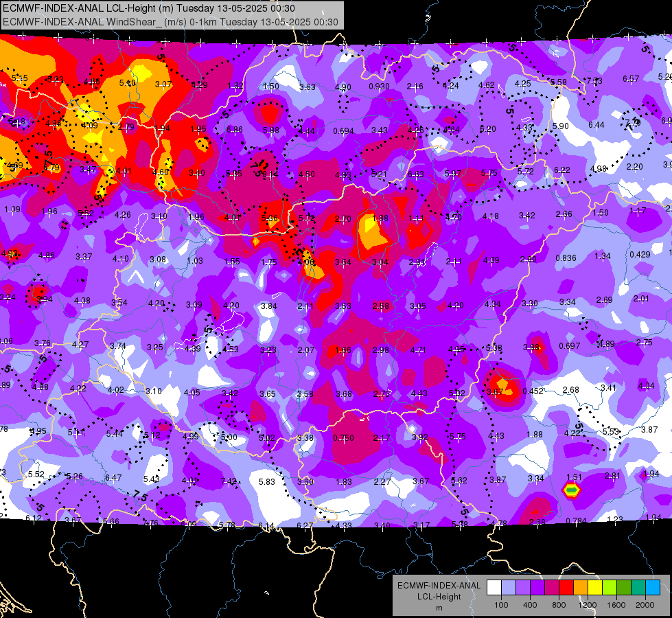Viewport: 672px width, 618px height.
Task: Click wind shear value 5.97
Action: coord(453,173)
